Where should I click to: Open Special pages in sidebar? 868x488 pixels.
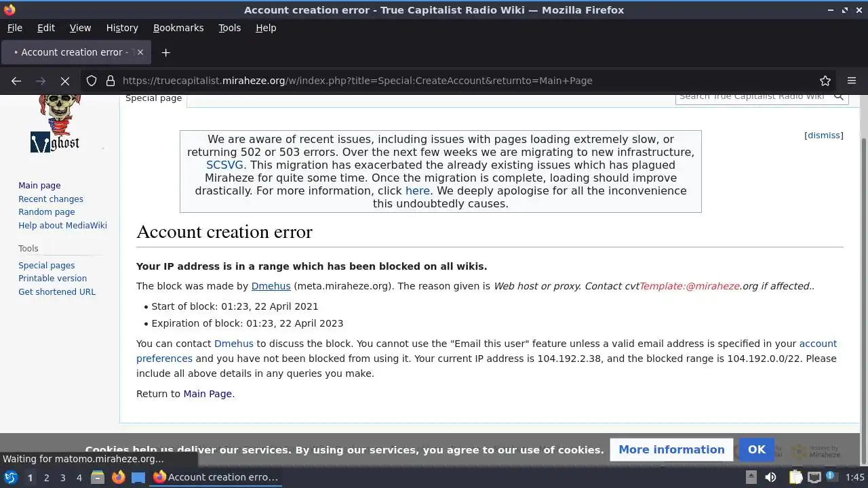(x=47, y=266)
